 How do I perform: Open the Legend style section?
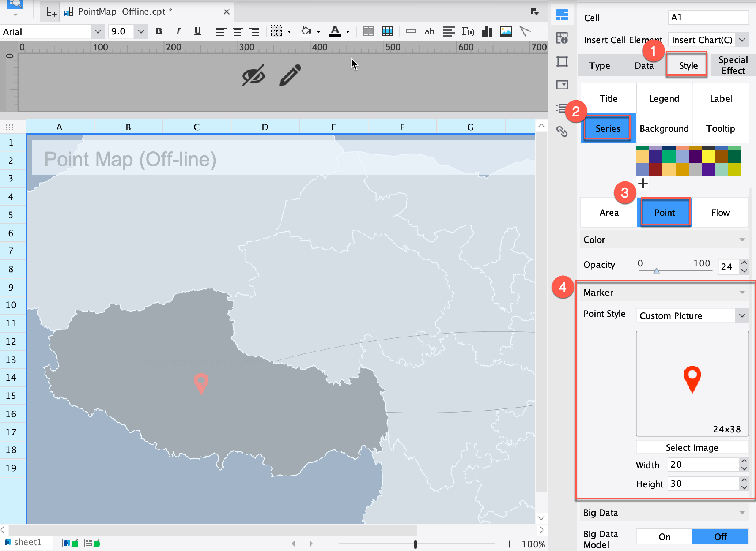coord(664,98)
